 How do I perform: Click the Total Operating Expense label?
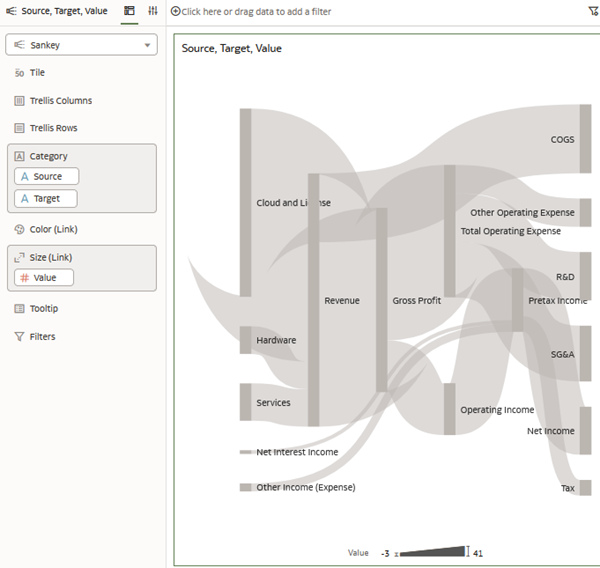tap(510, 231)
